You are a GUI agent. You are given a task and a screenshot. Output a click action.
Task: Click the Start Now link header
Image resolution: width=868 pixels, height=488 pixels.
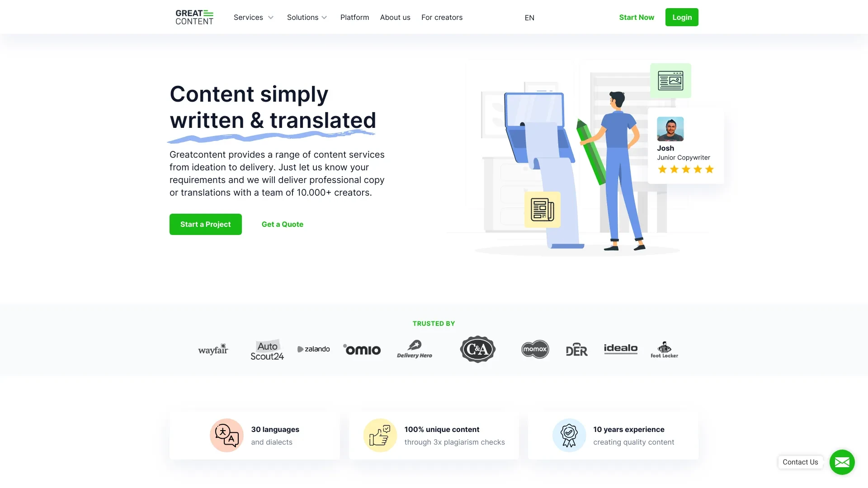tap(637, 17)
